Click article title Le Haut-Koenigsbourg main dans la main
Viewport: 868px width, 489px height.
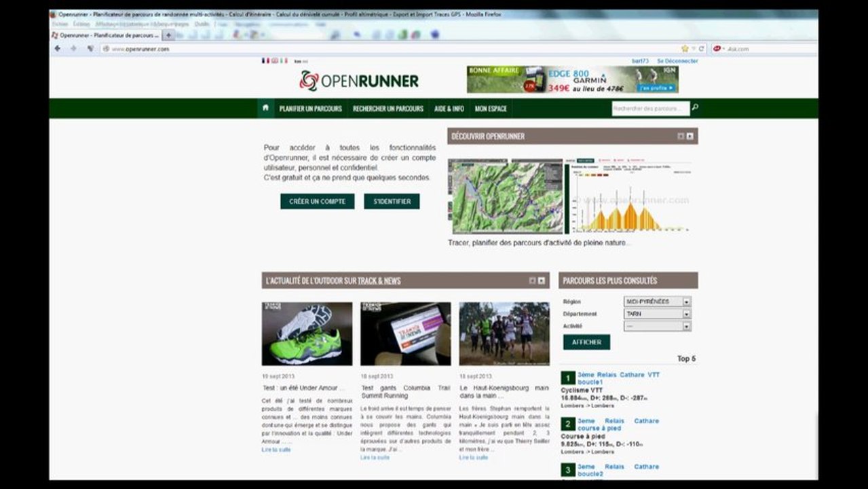(x=504, y=392)
